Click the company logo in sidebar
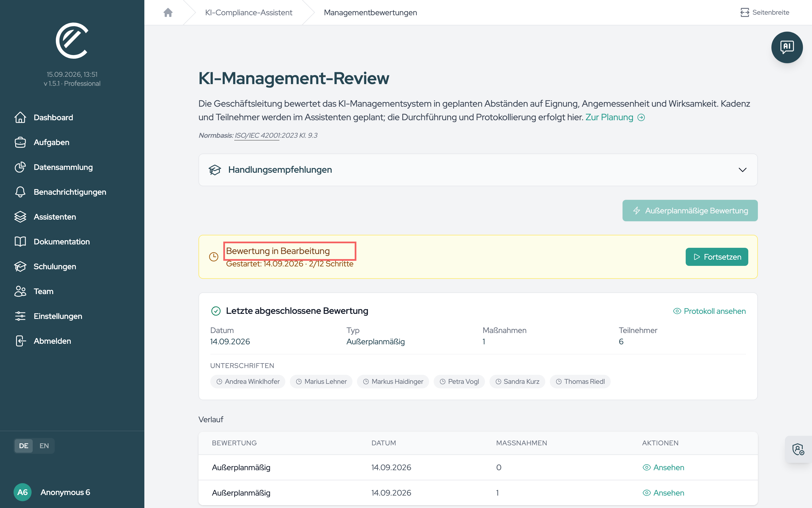The image size is (812, 508). [72, 40]
